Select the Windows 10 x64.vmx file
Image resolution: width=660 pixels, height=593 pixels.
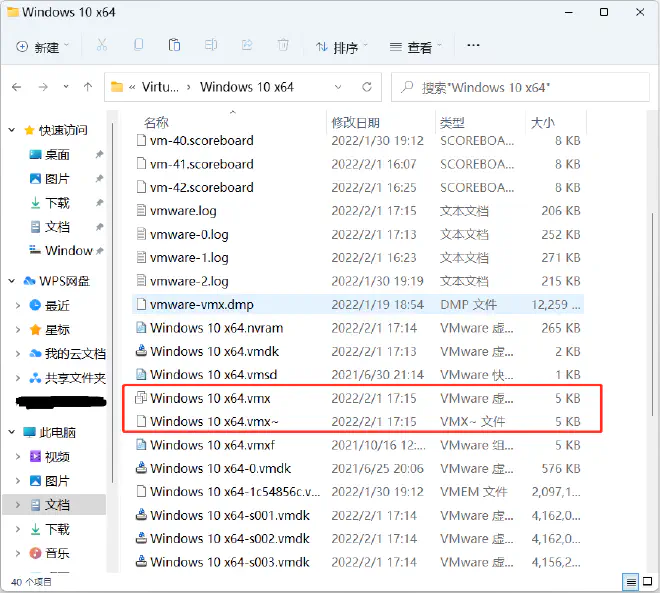[210, 398]
